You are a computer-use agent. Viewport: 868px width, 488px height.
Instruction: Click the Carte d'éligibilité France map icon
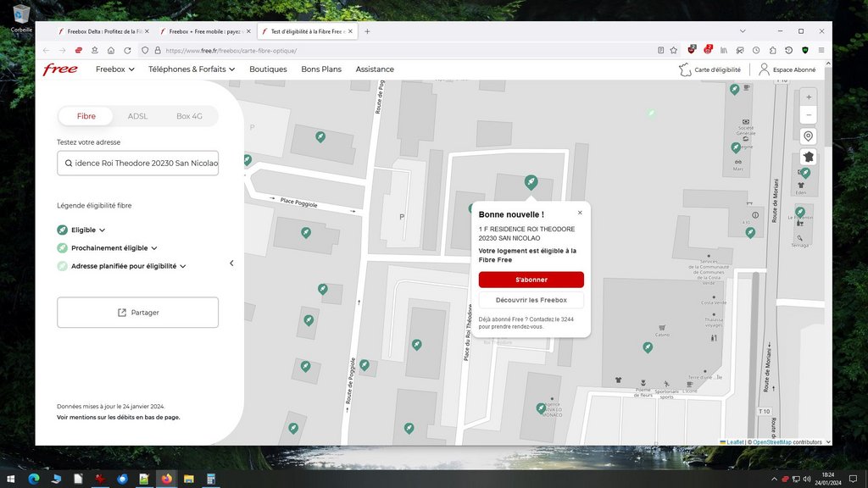[685, 69]
